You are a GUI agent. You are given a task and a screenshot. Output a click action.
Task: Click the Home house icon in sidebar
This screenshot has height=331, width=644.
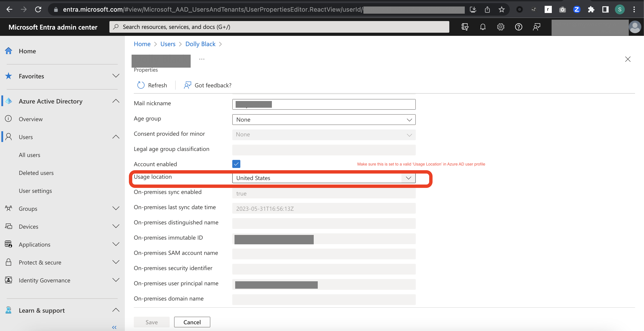(9, 51)
